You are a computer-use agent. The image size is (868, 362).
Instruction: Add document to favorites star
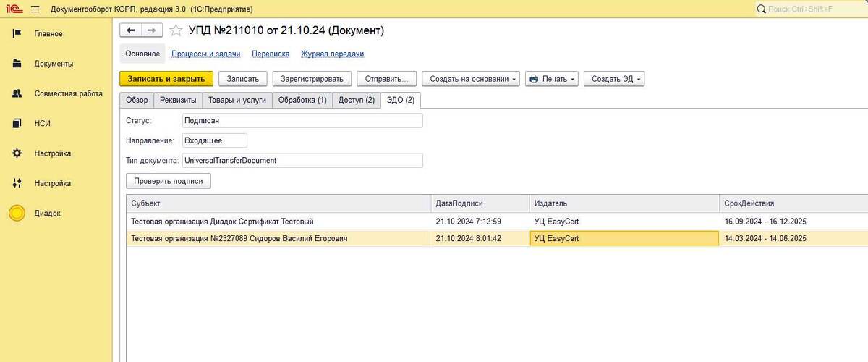176,30
